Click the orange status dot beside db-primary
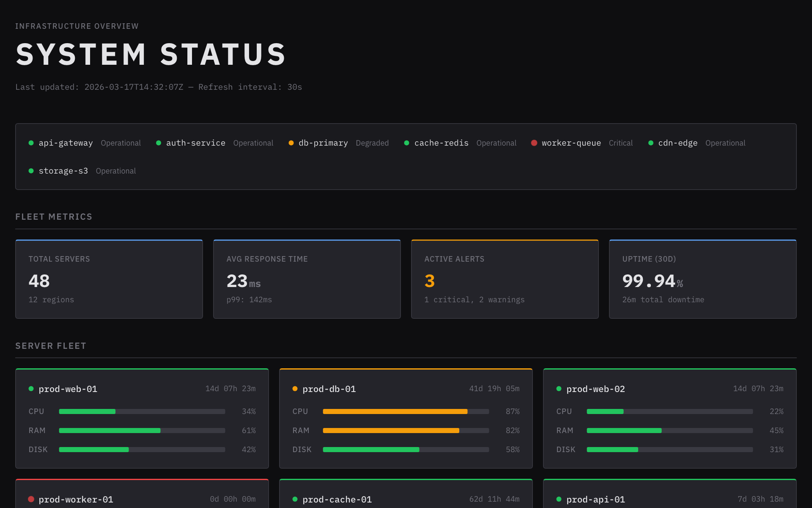Viewport: 812px width, 508px height. click(291, 143)
